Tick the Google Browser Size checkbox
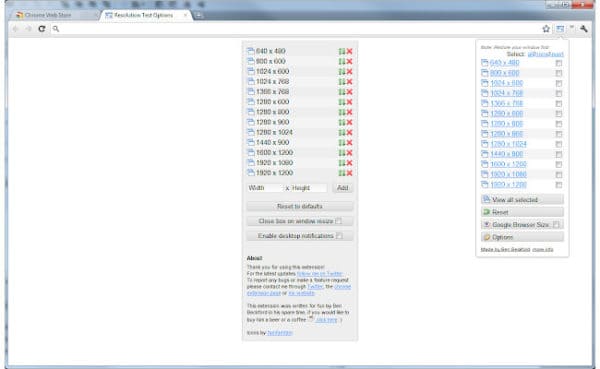Image resolution: width=600 pixels, height=369 pixels. click(556, 225)
